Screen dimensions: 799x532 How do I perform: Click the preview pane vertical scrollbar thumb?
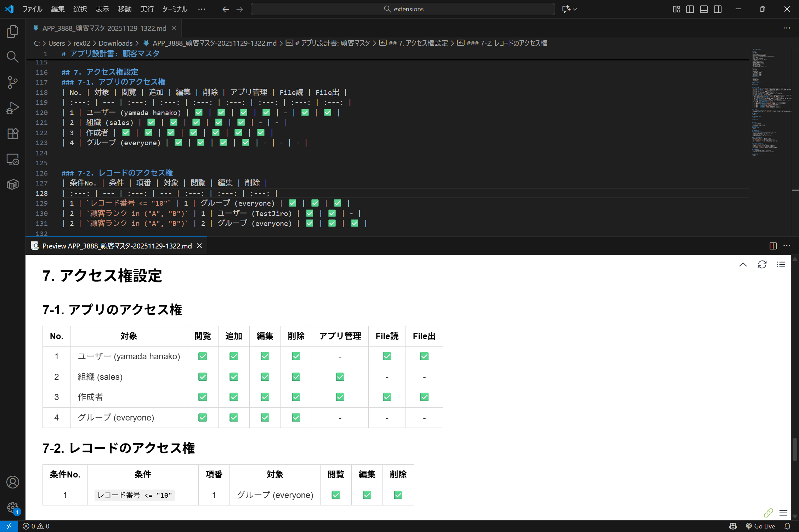tap(795, 450)
